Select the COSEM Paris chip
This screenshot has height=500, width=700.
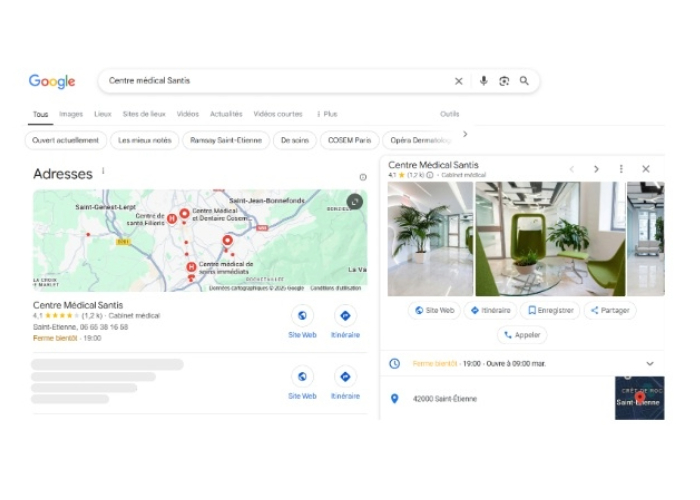click(350, 140)
